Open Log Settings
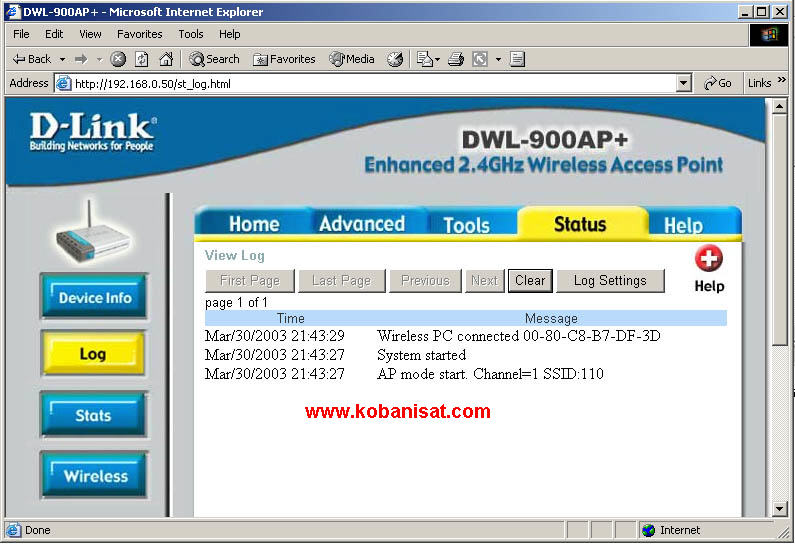Viewport: 795px width, 544px height. [x=610, y=281]
